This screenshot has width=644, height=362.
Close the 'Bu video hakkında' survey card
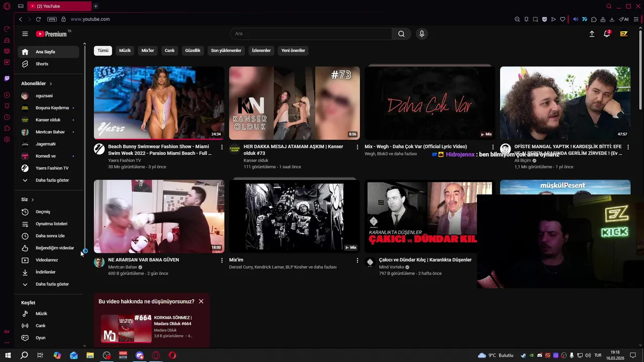pyautogui.click(x=201, y=301)
